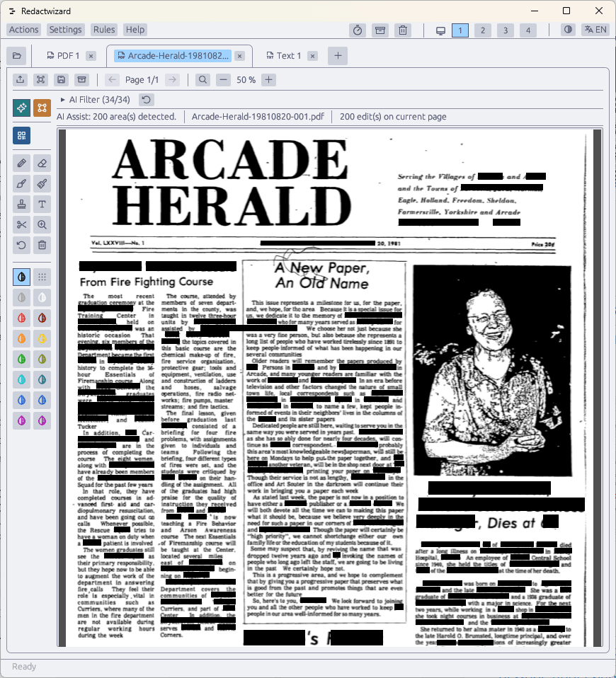Toggle the contrast dark mode icon

pyautogui.click(x=568, y=30)
